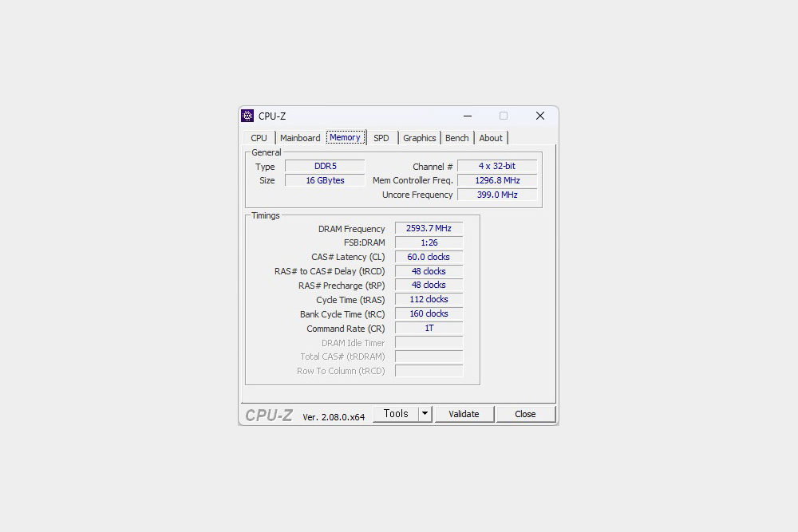798x532 pixels.
Task: Open the About tab
Action: (x=491, y=138)
